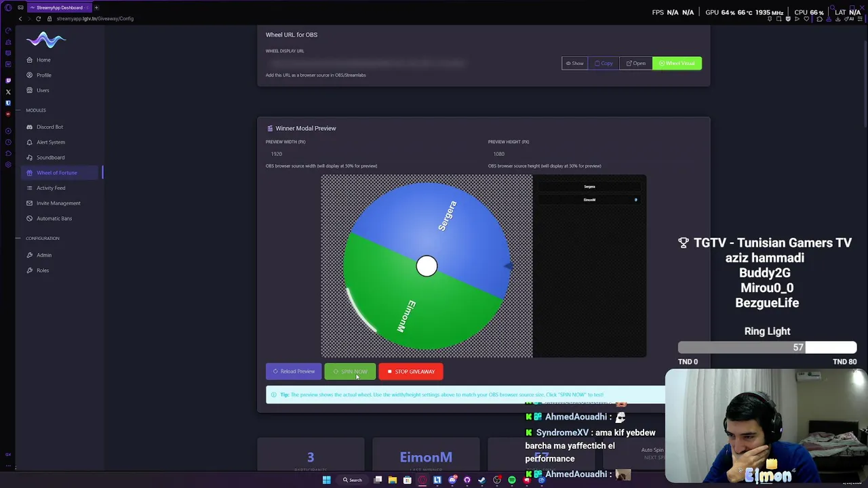This screenshot has height=488, width=868.
Task: Open the Windows Start menu
Action: 326,480
